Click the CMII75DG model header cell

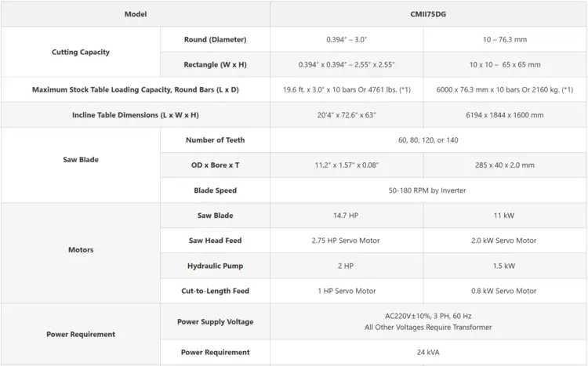pyautogui.click(x=428, y=14)
